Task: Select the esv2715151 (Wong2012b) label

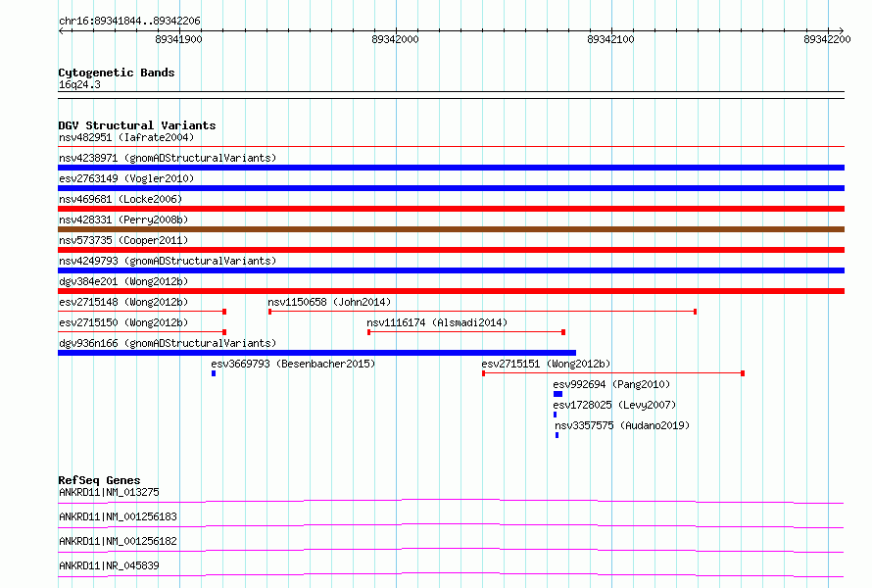Action: pos(546,364)
